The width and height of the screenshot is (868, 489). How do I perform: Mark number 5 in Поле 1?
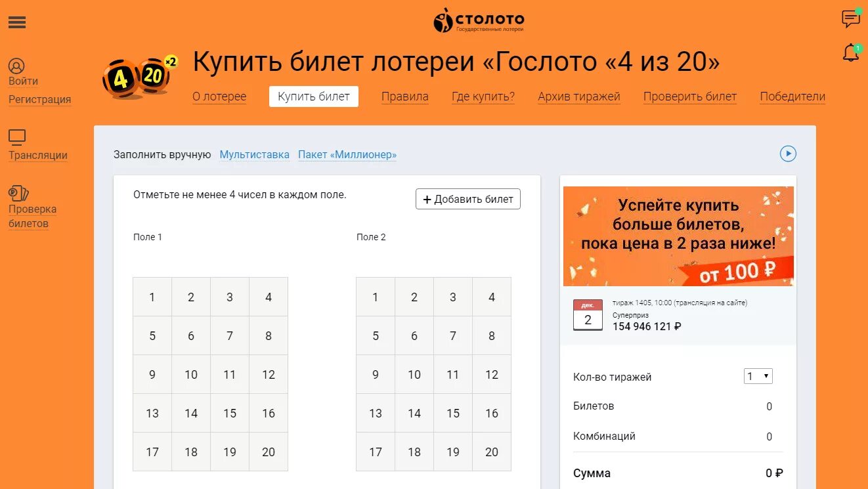tap(152, 335)
